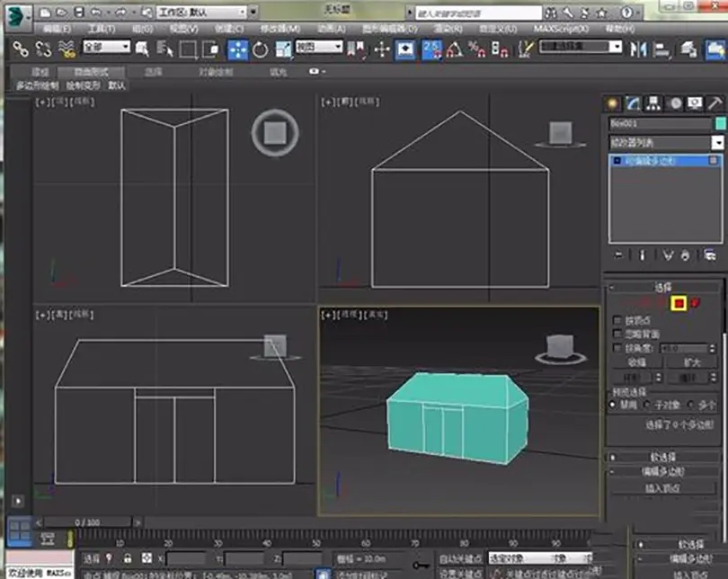Screen dimensions: 728x579
Task: Open the 选定对象 key filter dropdown
Action: 540,558
